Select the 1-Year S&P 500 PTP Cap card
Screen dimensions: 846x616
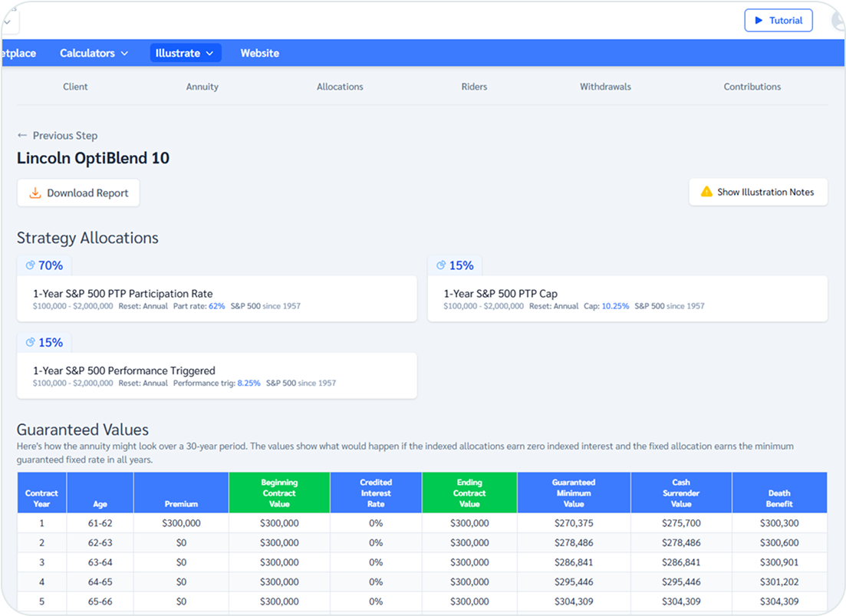point(627,299)
